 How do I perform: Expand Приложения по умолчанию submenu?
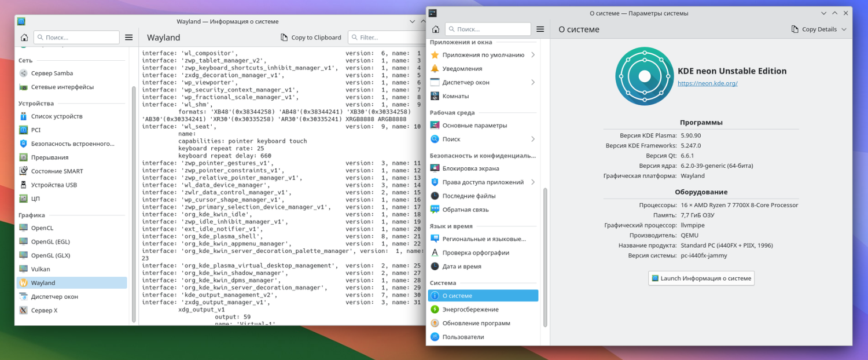(x=532, y=55)
